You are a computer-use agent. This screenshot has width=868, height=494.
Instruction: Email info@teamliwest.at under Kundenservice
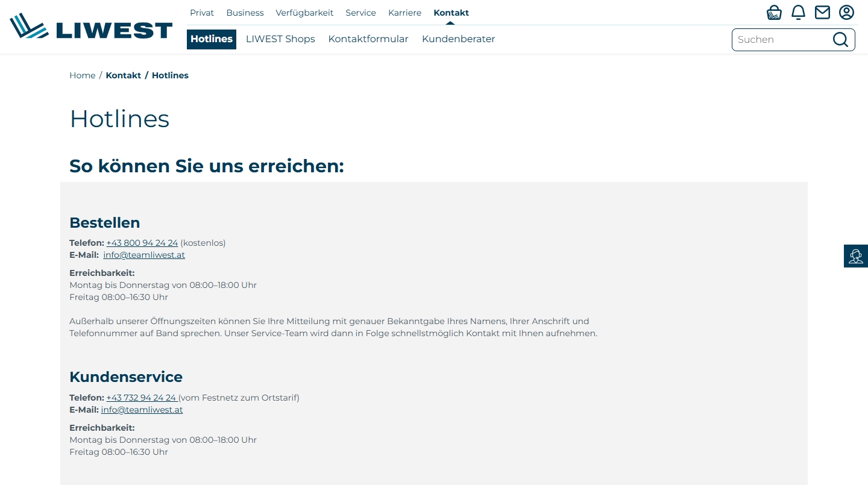point(142,410)
